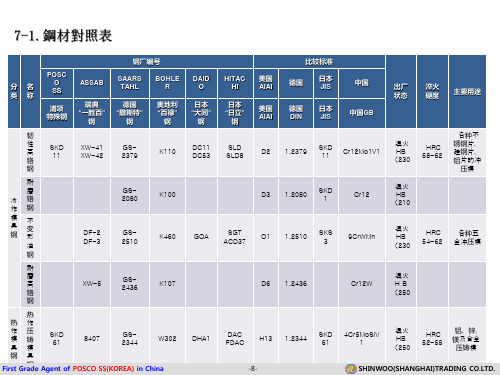Click SHINWOO(SHANGHAI)TRADING CO.LTD. footer text

427,369
